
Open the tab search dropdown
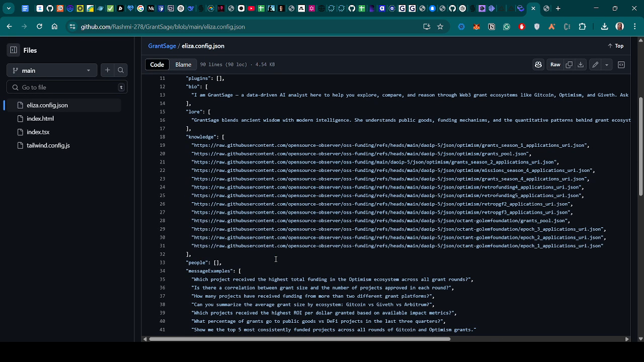tap(9, 9)
